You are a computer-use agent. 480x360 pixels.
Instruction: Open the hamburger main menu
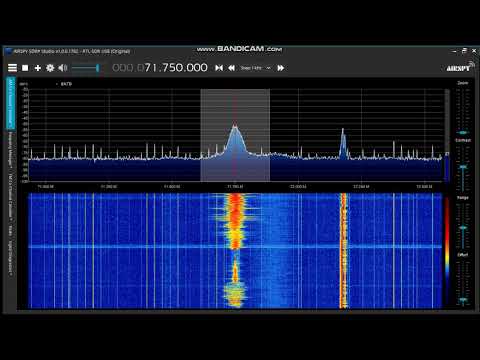click(12, 68)
